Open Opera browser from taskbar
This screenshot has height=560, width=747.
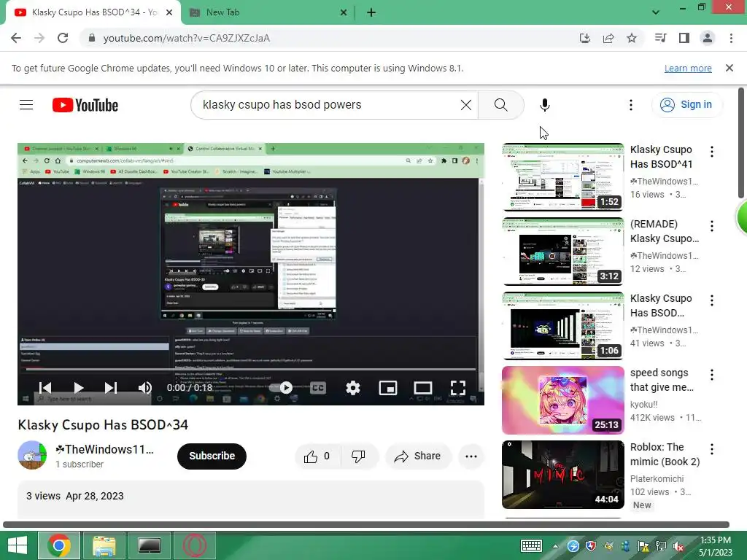[x=194, y=545]
